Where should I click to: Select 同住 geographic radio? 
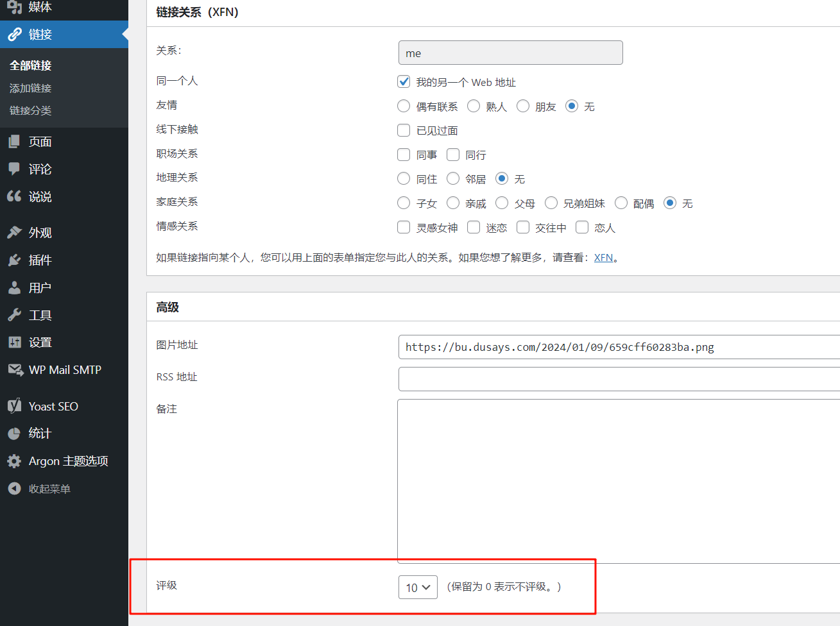[404, 178]
